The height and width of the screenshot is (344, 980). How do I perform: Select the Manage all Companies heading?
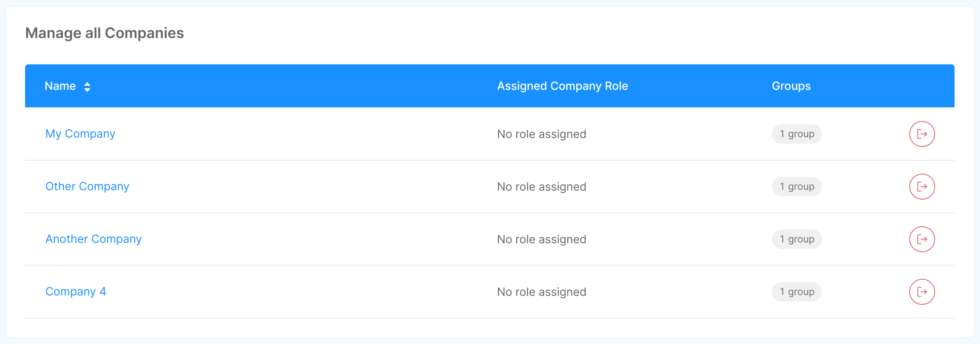(x=105, y=33)
